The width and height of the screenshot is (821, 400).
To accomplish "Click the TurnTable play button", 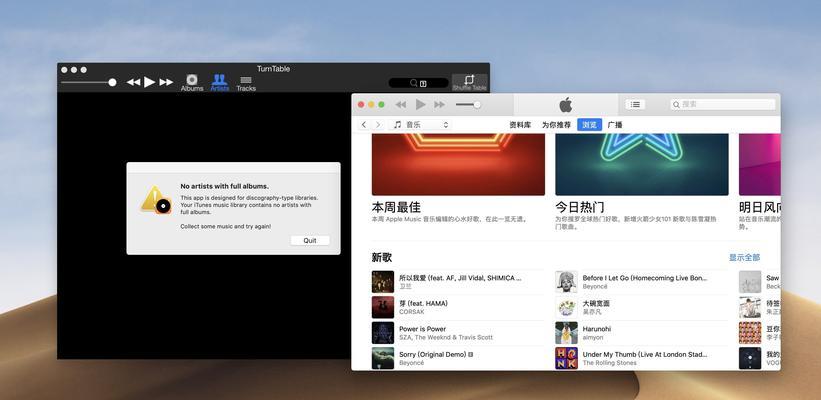I will (x=150, y=82).
